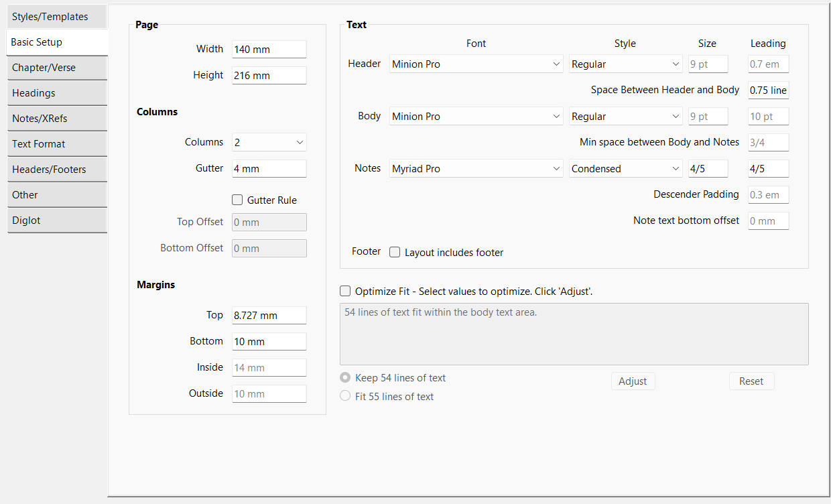Click the Bottom Offset field

pyautogui.click(x=269, y=249)
